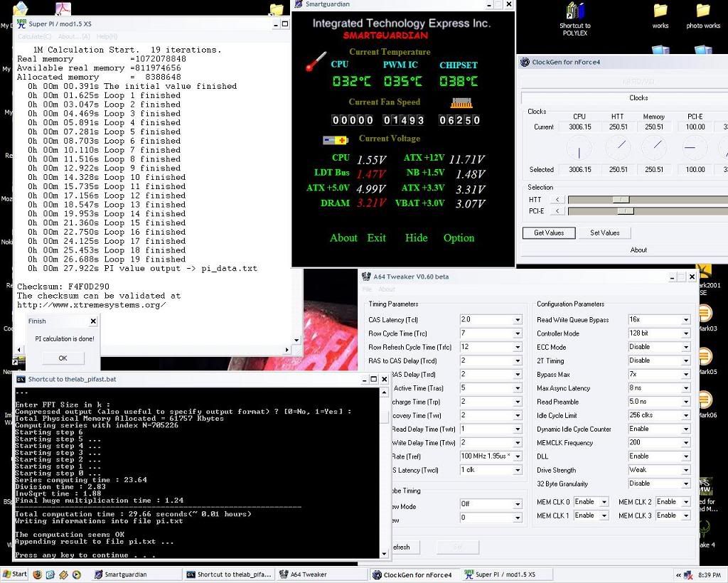Click the text 'Checksum: F4F0D290' in Super PI
This screenshot has width=728, height=583.
pos(63,287)
